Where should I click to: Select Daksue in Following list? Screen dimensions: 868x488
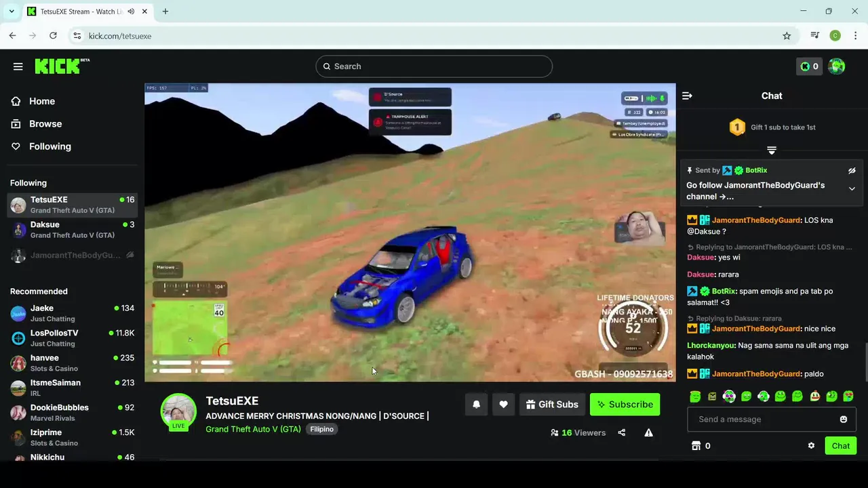[x=72, y=230]
